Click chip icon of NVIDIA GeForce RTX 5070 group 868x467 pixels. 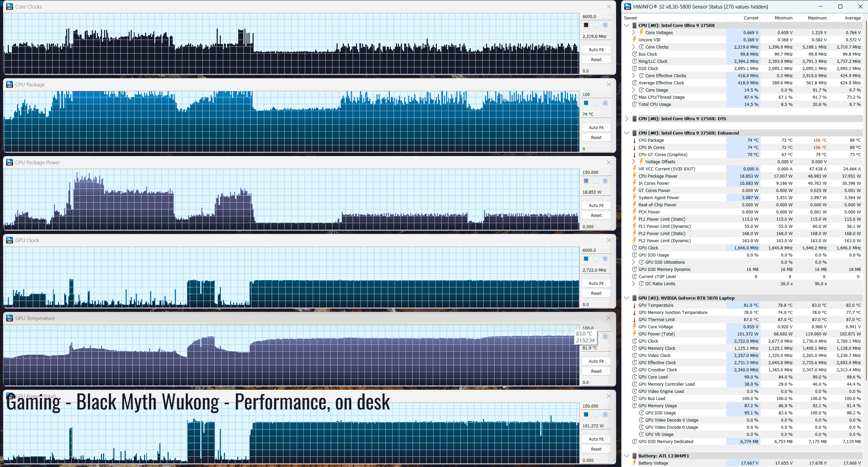634,298
